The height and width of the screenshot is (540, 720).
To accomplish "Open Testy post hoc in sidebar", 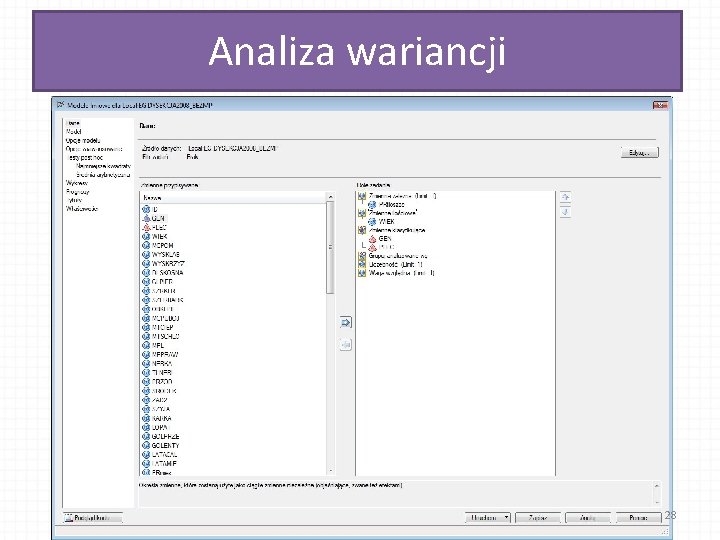I will [x=85, y=157].
